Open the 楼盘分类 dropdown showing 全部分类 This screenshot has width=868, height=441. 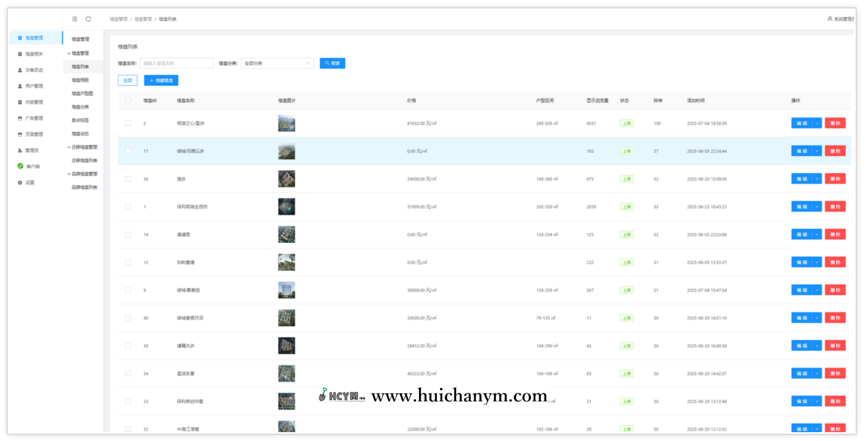coord(277,64)
